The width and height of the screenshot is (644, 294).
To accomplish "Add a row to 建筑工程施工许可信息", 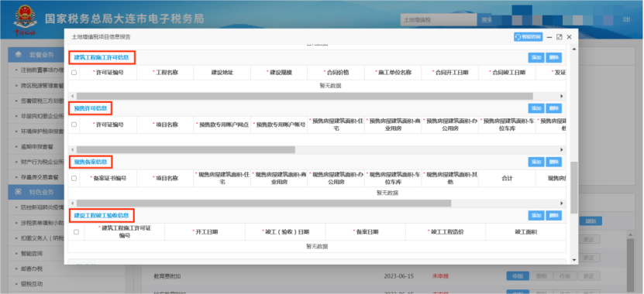I will pos(536,57).
